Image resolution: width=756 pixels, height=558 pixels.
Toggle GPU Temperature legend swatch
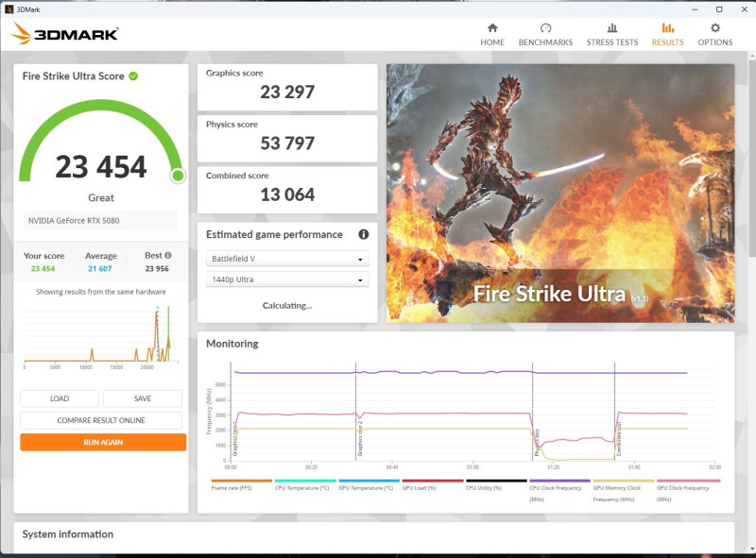click(369, 481)
